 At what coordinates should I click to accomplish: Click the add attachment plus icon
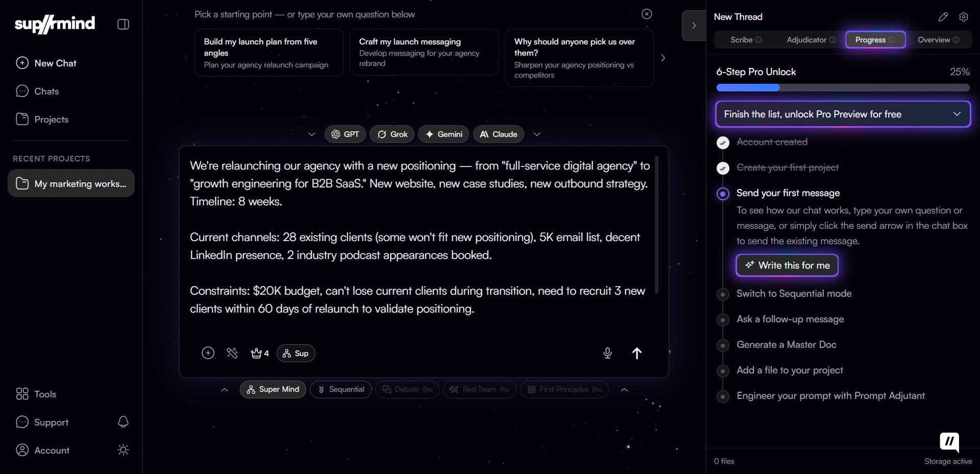pos(208,353)
